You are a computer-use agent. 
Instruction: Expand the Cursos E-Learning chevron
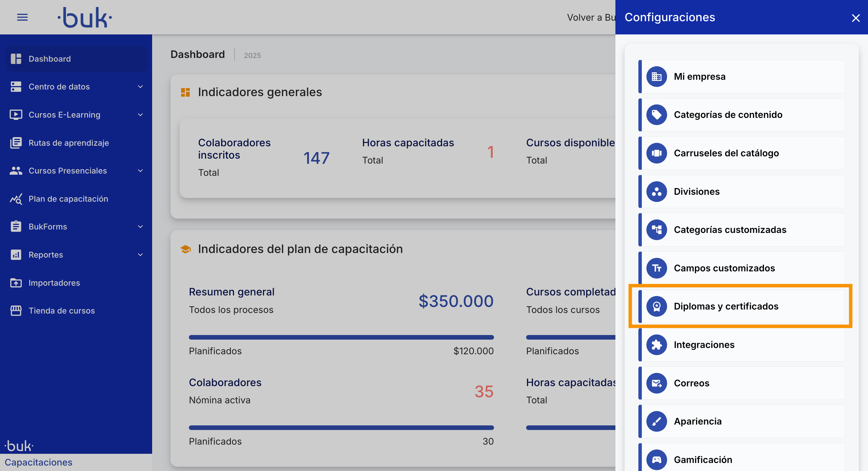pos(140,115)
